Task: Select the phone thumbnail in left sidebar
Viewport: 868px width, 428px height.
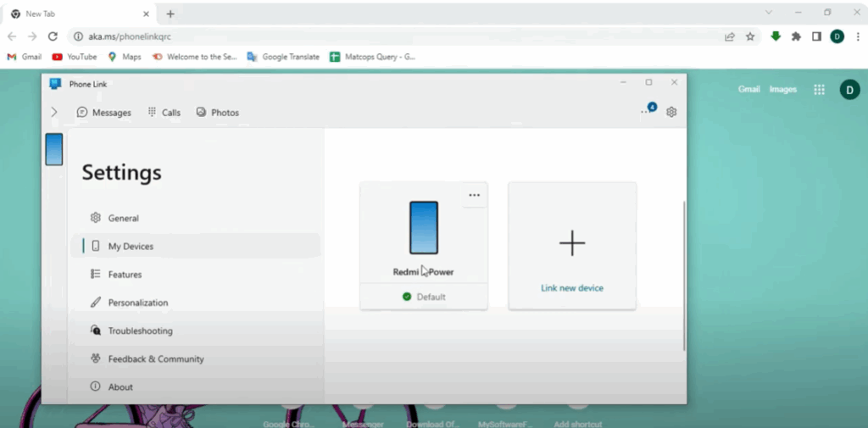Action: (53, 149)
